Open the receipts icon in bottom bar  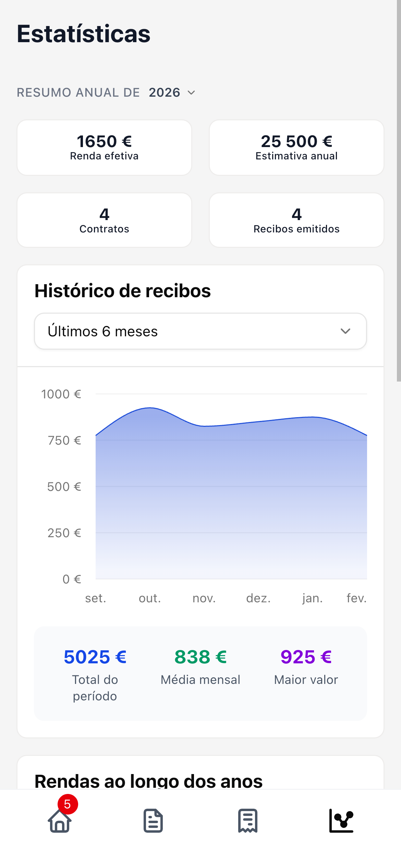click(x=247, y=821)
